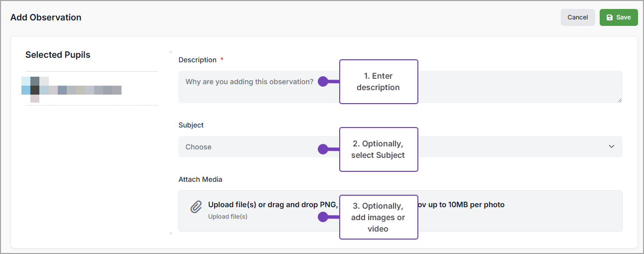Click the paperclip attachment icon
The width and height of the screenshot is (644, 254).
(x=196, y=207)
